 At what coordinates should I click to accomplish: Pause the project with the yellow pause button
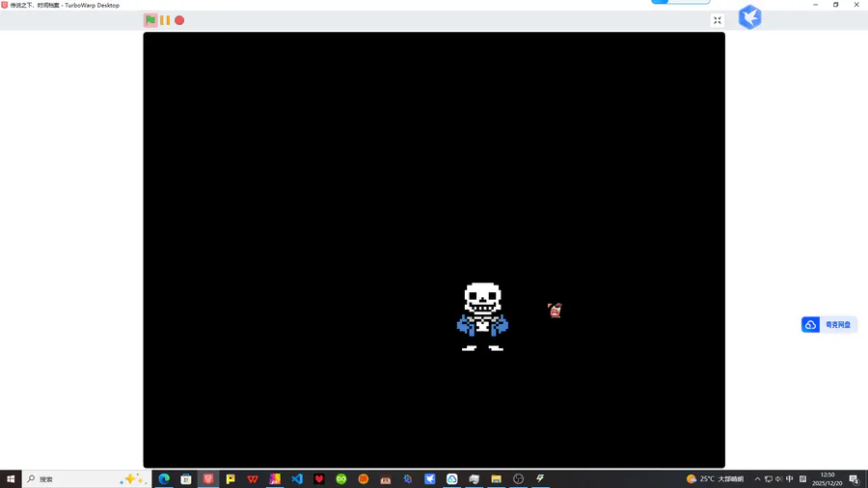pos(165,20)
